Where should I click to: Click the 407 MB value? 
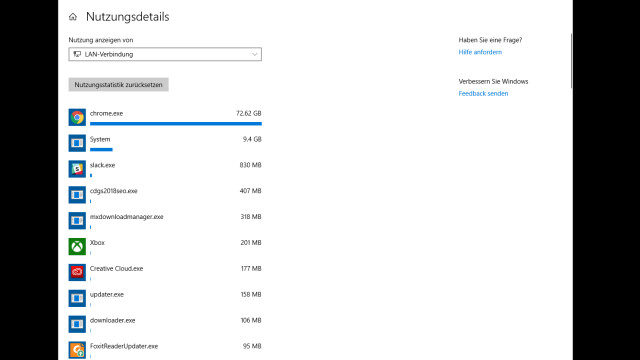[250, 191]
